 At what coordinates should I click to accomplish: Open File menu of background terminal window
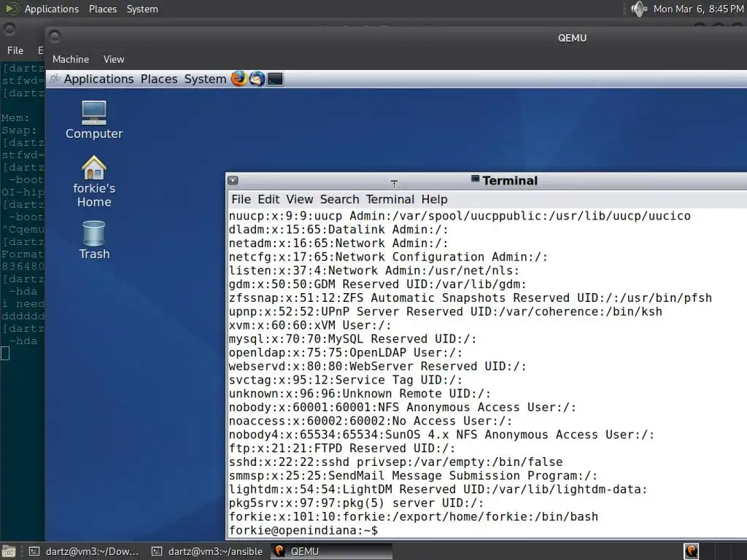click(x=15, y=50)
